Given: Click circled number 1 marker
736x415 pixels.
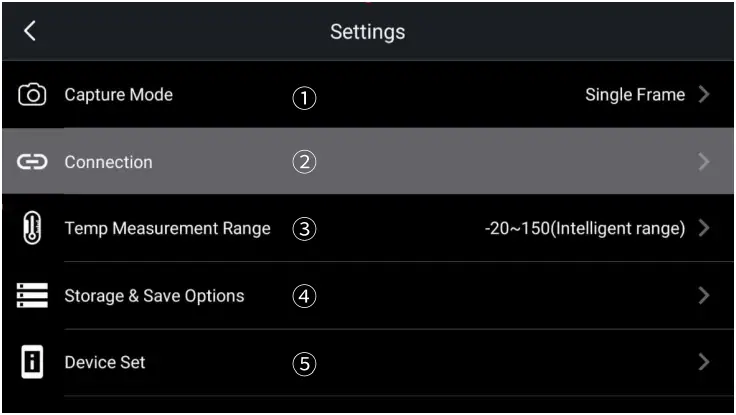Looking at the screenshot, I should pyautogui.click(x=304, y=97).
